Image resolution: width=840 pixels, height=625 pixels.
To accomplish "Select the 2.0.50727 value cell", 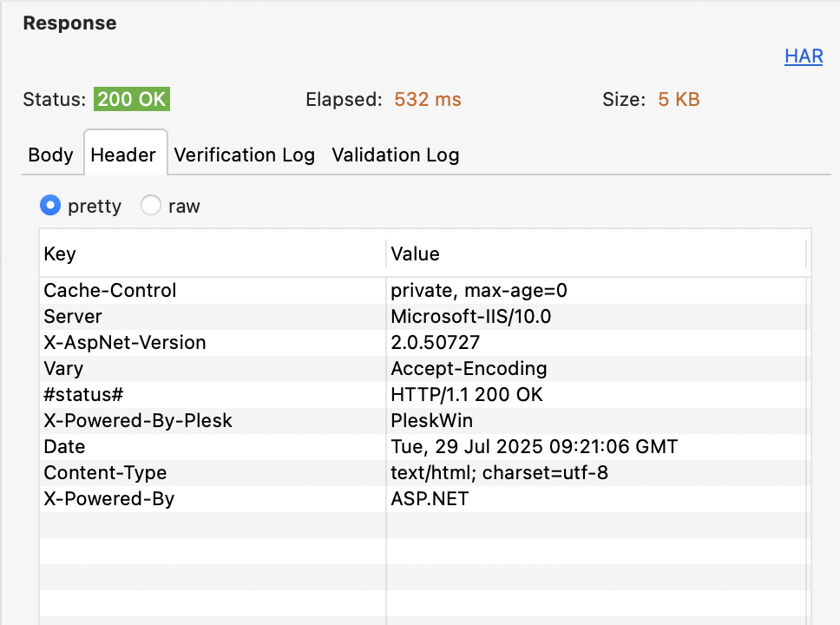I will pyautogui.click(x=595, y=343).
